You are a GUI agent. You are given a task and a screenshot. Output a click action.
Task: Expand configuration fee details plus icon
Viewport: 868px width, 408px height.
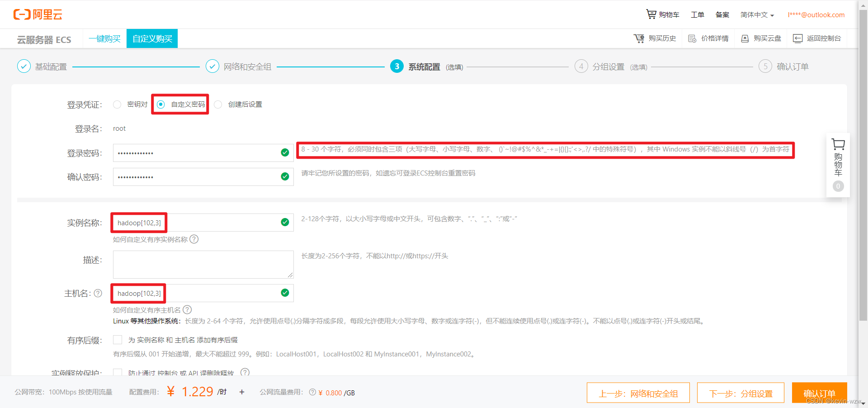[242, 392]
